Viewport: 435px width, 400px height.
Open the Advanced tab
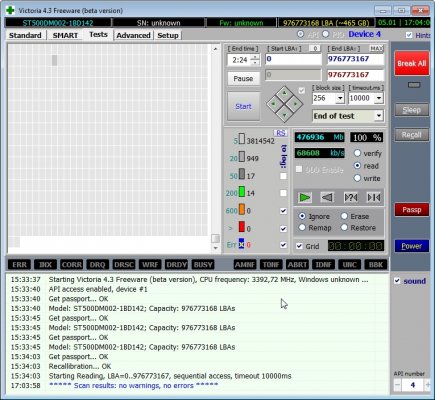[133, 35]
